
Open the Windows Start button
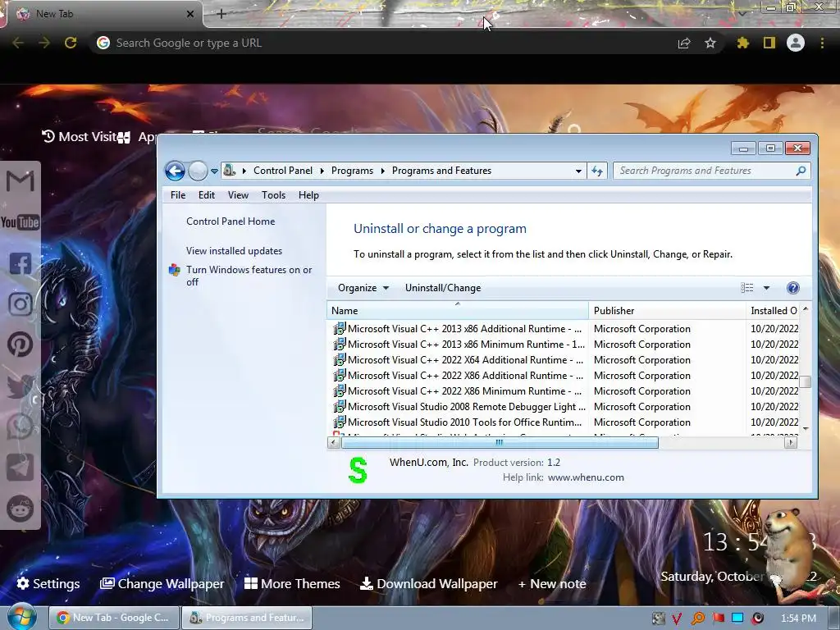21,617
